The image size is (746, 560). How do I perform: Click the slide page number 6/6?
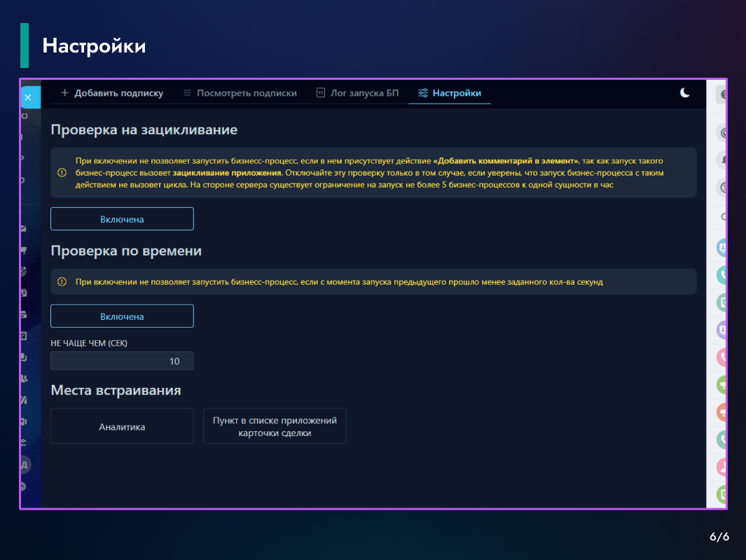pyautogui.click(x=719, y=537)
